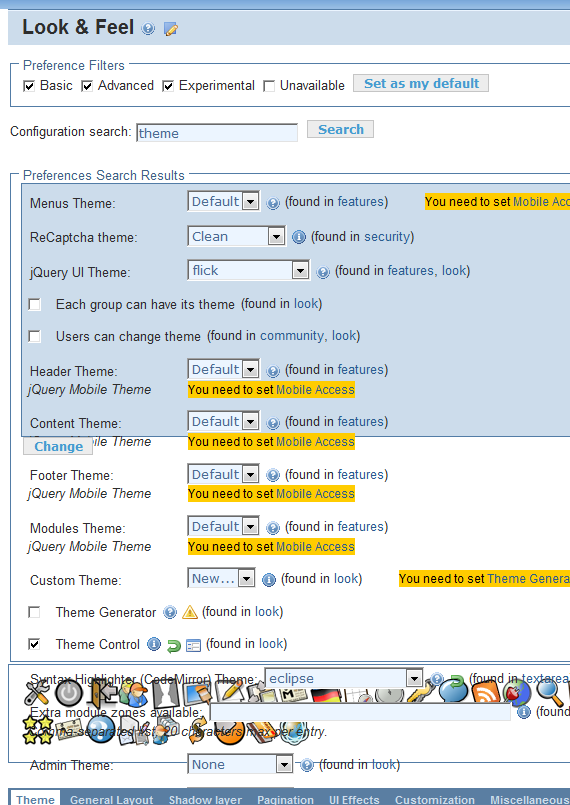The width and height of the screenshot is (570, 805).
Task: Click the green reset arrow beside Theme Control
Action: click(174, 645)
